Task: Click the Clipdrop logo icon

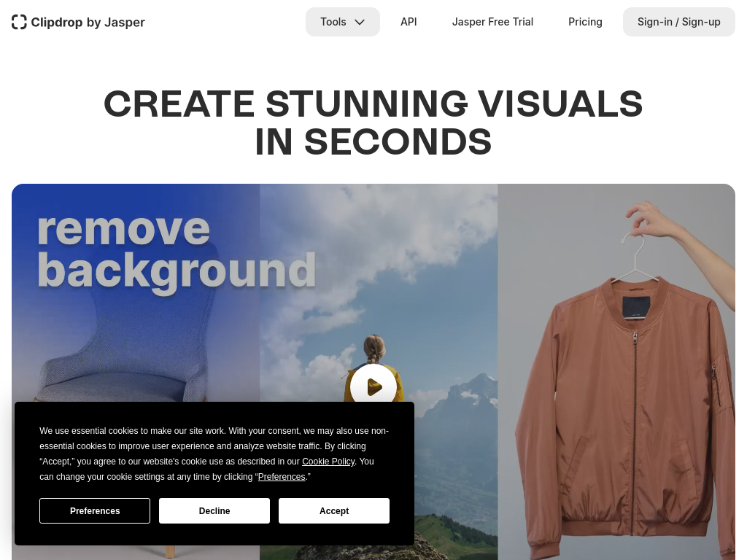Action: tap(19, 22)
